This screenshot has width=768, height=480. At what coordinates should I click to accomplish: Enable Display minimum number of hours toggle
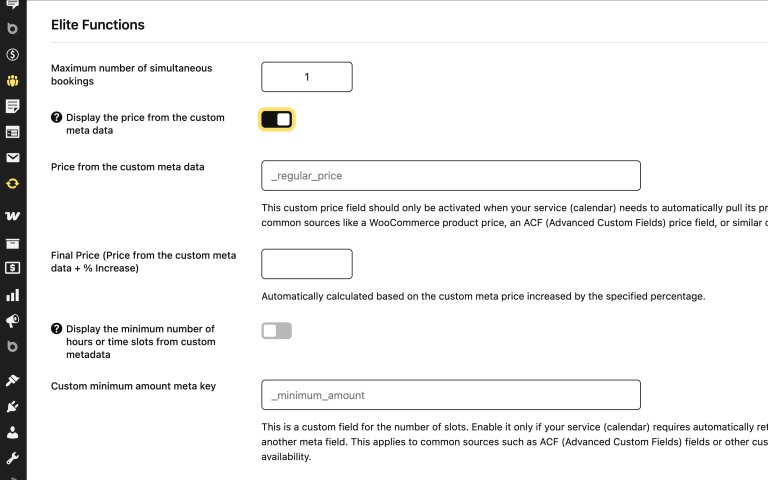click(x=277, y=331)
